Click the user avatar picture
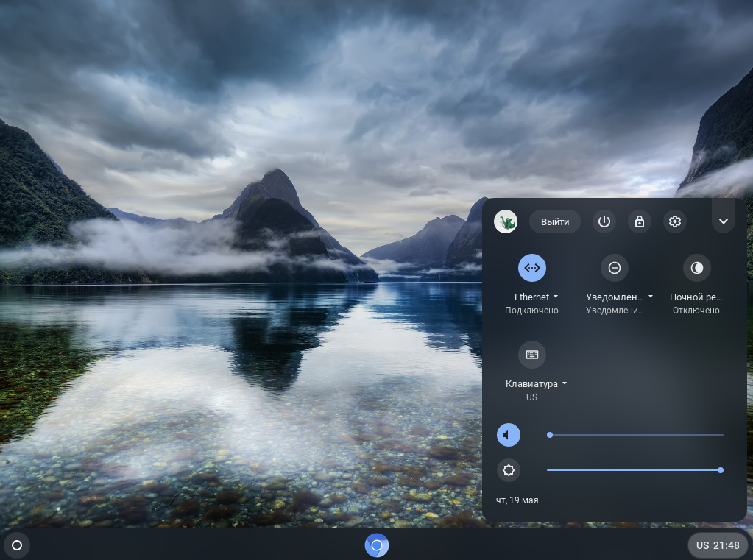 (x=506, y=221)
